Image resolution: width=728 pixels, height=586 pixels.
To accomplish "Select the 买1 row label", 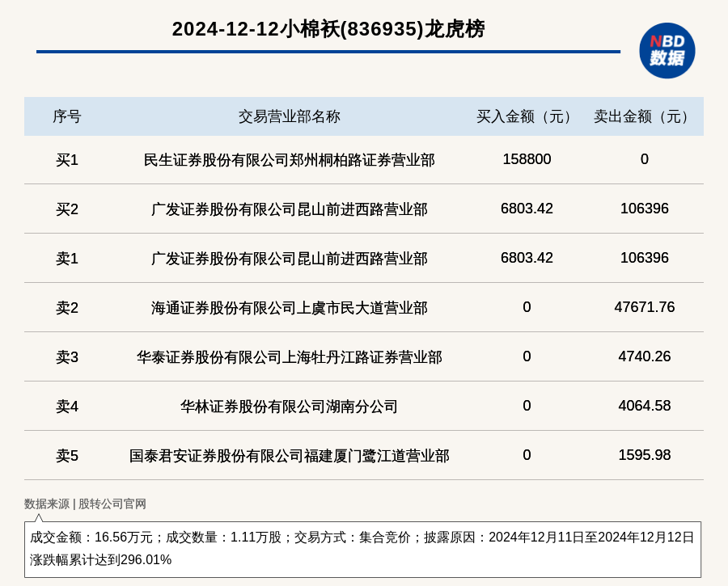I will 67,160.
